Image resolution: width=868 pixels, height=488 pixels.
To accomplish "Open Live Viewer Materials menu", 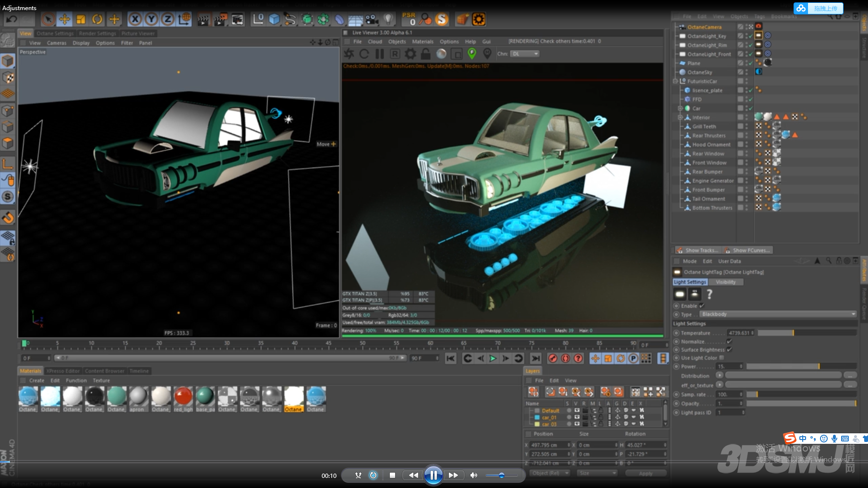I will [x=422, y=42].
